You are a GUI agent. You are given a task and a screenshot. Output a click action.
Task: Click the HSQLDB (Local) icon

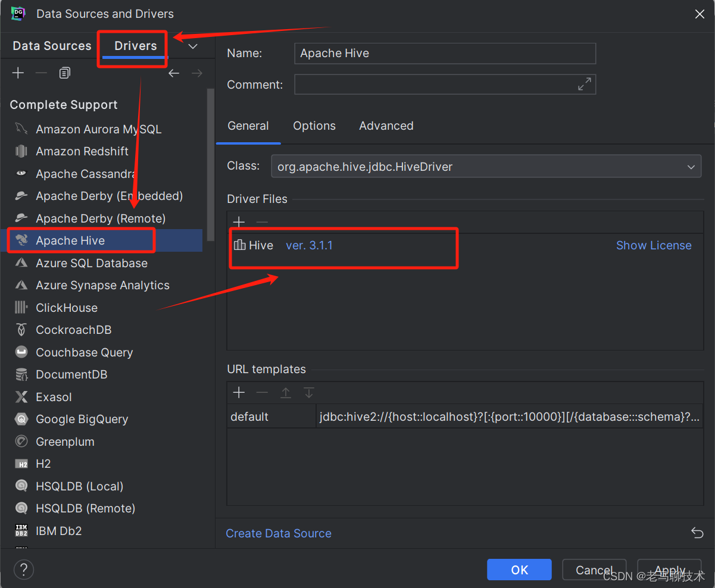pos(21,486)
